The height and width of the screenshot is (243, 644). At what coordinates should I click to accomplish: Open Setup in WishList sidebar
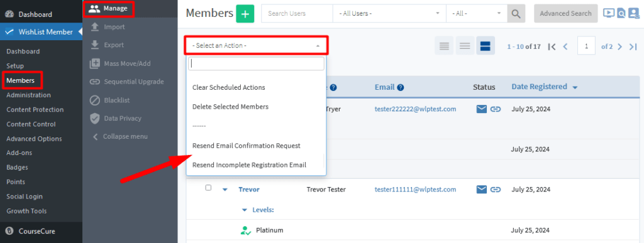tap(15, 65)
